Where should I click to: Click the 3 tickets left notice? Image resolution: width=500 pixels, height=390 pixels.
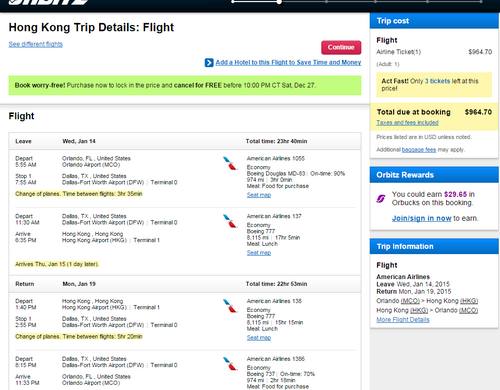434,85
